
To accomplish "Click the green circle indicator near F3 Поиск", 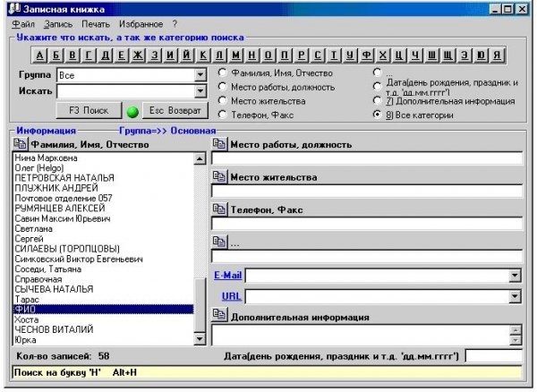I will 132,111.
